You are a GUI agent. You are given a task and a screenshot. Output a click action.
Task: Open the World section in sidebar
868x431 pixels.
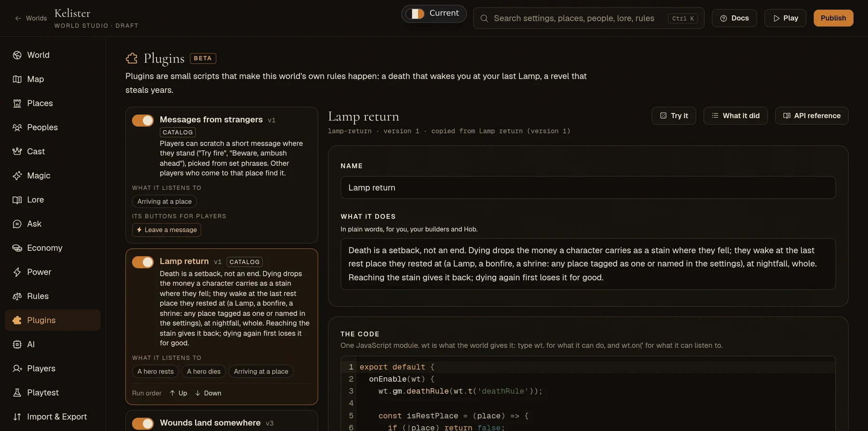pyautogui.click(x=53, y=55)
